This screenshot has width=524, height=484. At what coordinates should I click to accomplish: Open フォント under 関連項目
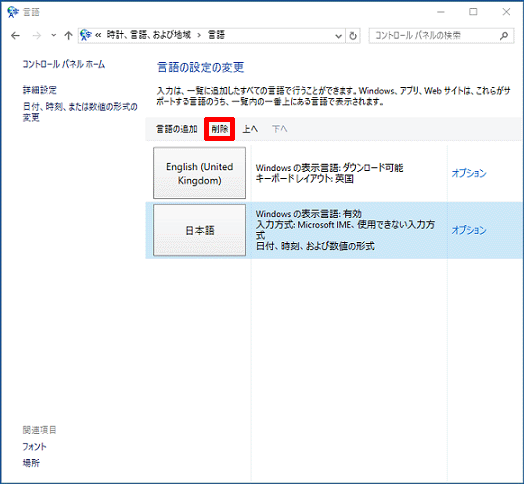(34, 447)
